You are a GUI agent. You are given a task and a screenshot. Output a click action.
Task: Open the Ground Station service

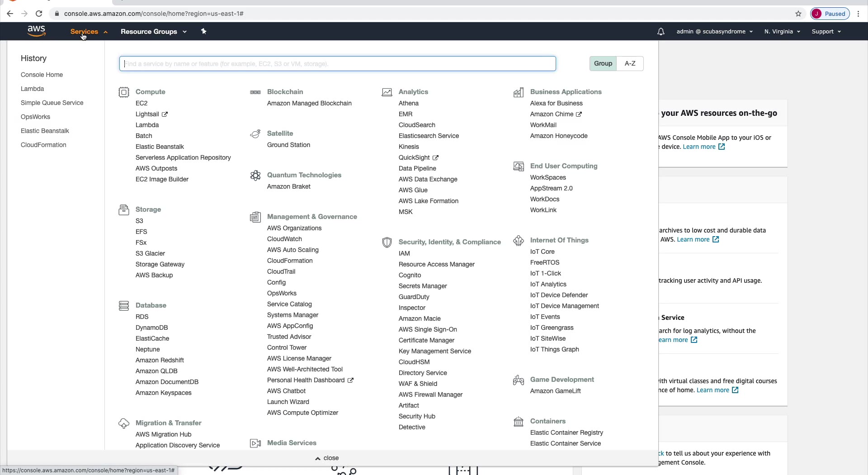pyautogui.click(x=288, y=145)
